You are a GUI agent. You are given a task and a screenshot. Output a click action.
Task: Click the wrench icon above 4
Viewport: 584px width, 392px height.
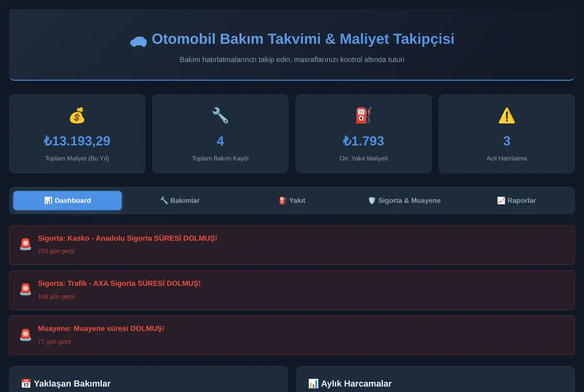point(220,116)
